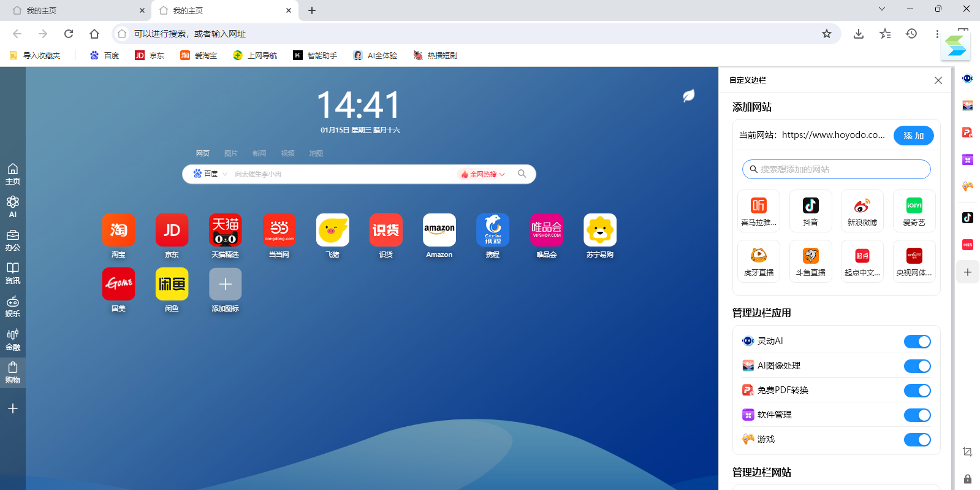Open the browser three-dot menu
This screenshot has width=980, height=490.
pos(937,34)
